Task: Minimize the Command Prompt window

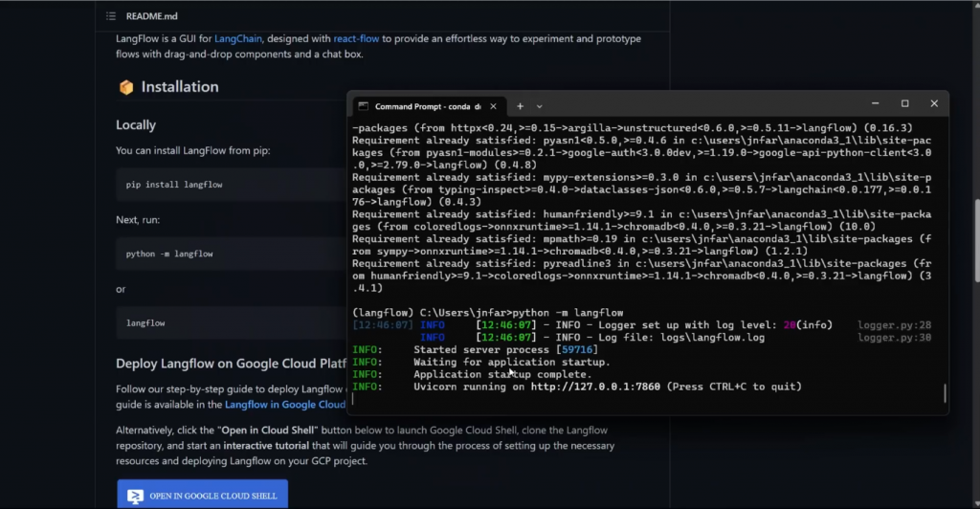Action: click(x=875, y=103)
